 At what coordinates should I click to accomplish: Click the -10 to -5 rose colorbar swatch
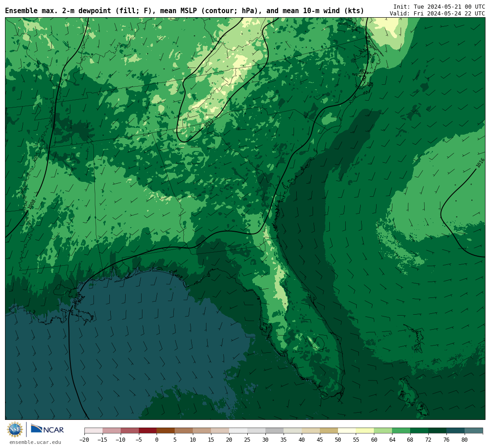(129, 431)
